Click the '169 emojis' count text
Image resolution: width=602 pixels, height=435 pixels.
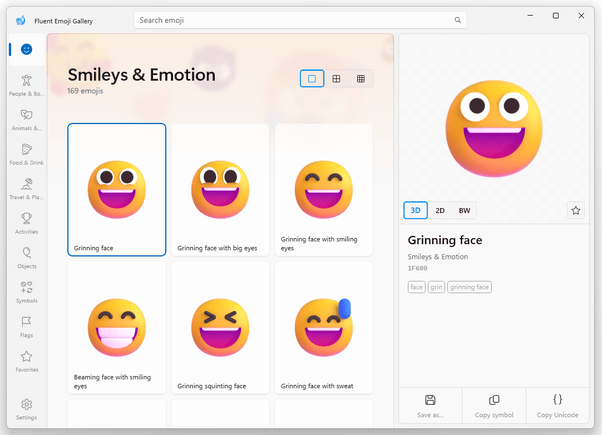85,91
